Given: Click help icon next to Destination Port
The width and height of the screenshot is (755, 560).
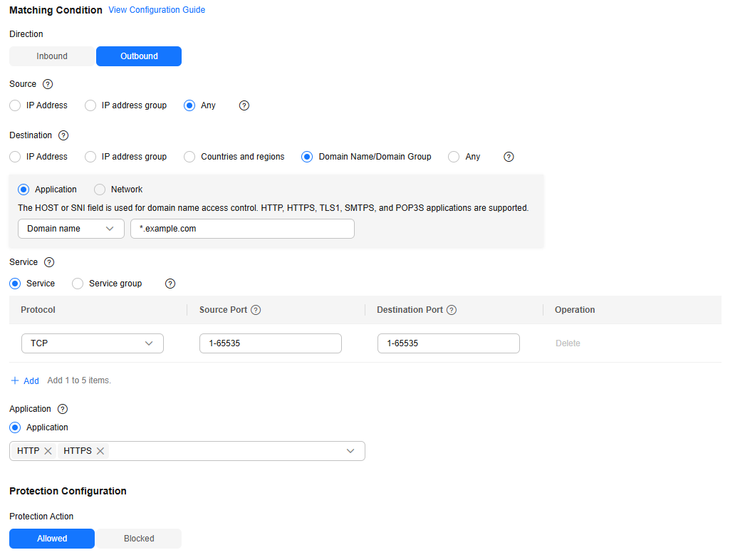Looking at the screenshot, I should tap(452, 310).
